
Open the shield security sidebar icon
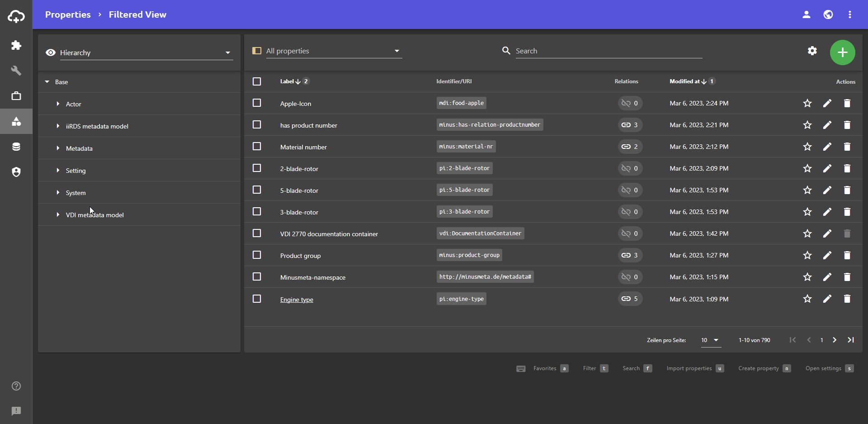pyautogui.click(x=16, y=172)
